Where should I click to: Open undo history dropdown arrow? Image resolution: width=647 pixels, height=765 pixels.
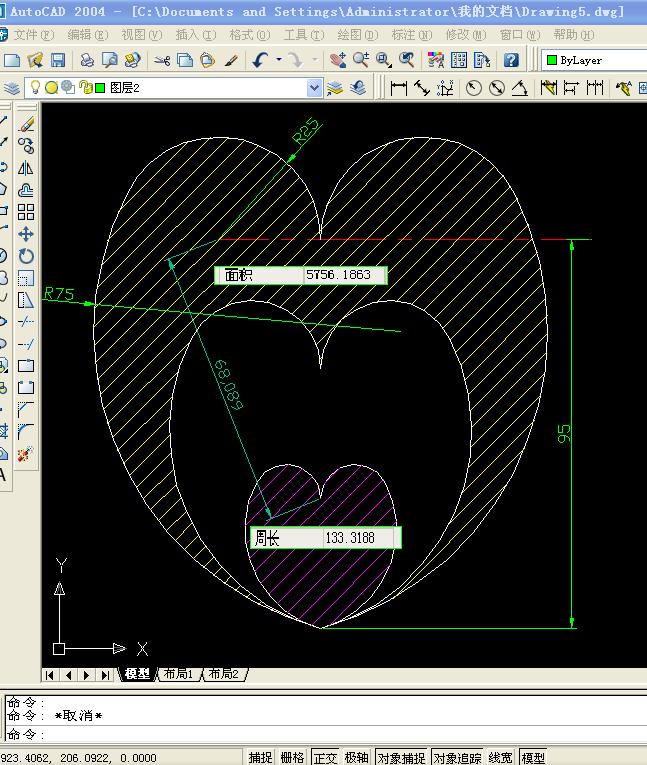(279, 60)
